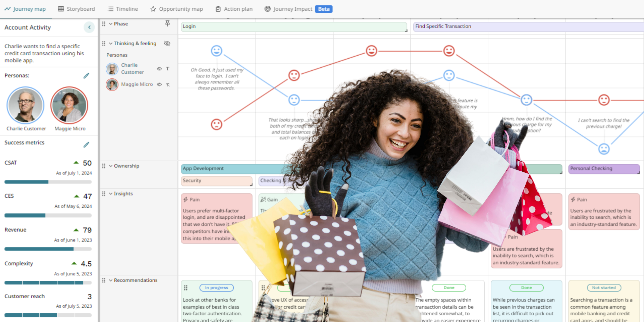Select blue face above 'Hmm, how do I find' quote

tap(527, 100)
